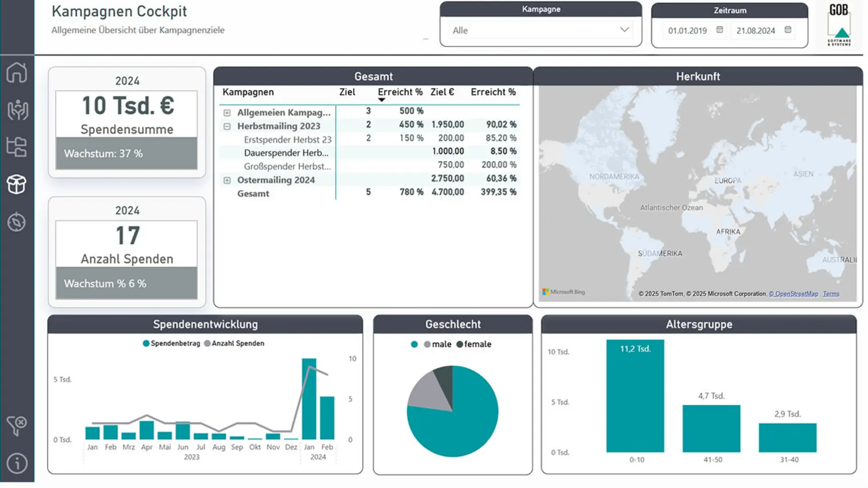Click SÜDAMERIKA on the map
This screenshot has width=868, height=488.
[660, 253]
